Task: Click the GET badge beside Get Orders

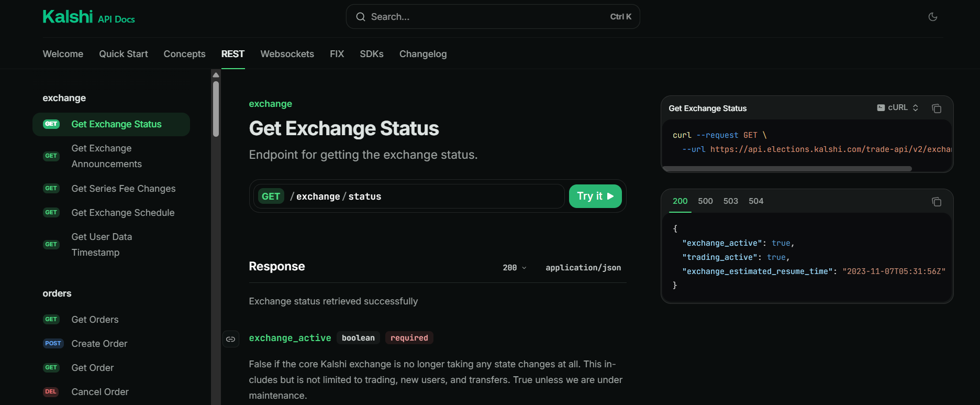Action: [x=51, y=320]
